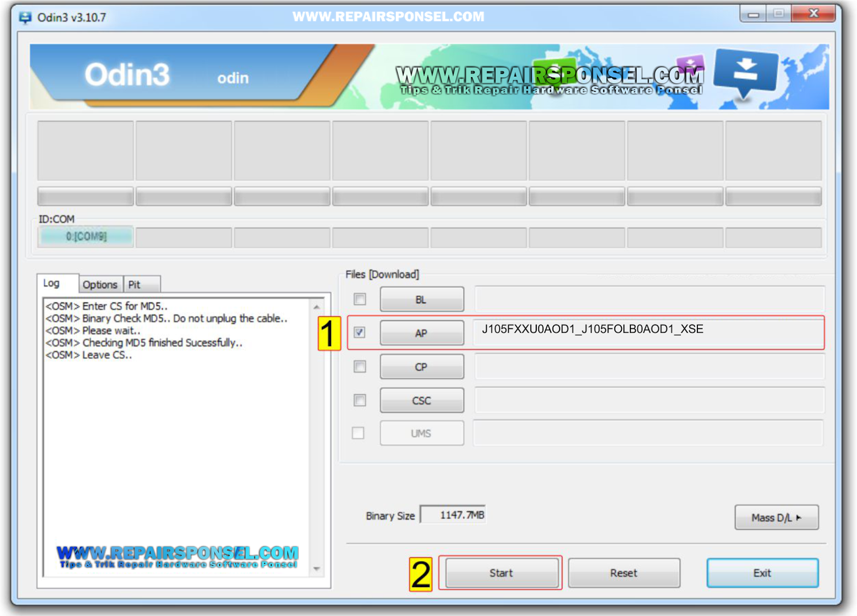Click the CSC file path field

[x=649, y=400]
